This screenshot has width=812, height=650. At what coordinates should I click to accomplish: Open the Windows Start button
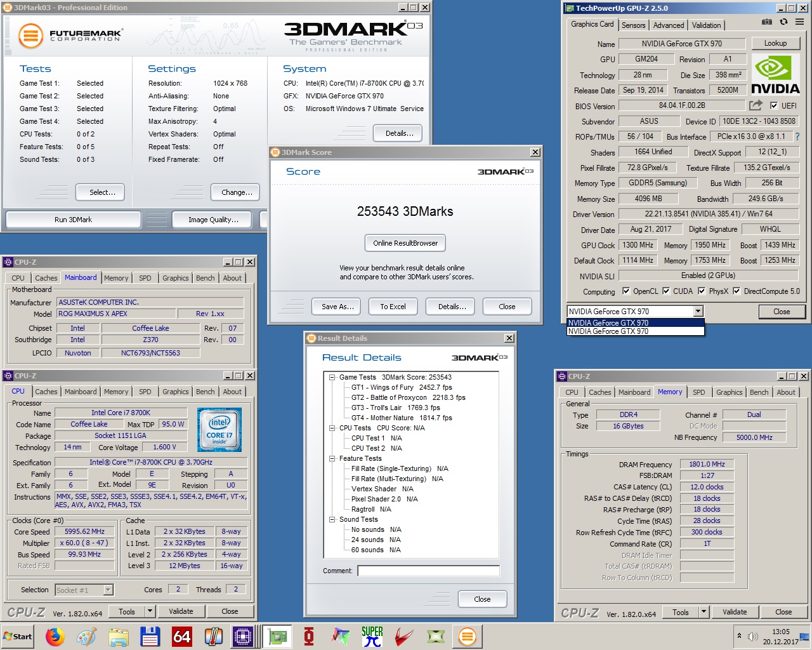pos(18,636)
